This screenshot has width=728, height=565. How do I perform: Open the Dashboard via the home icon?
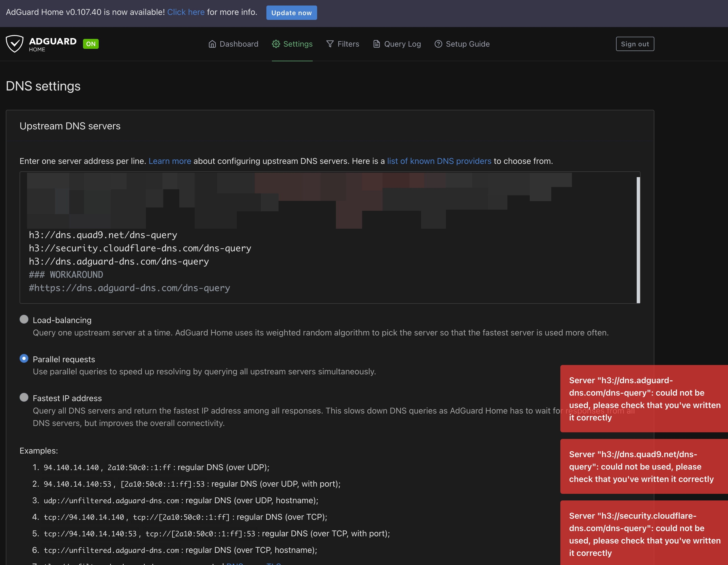(x=212, y=44)
